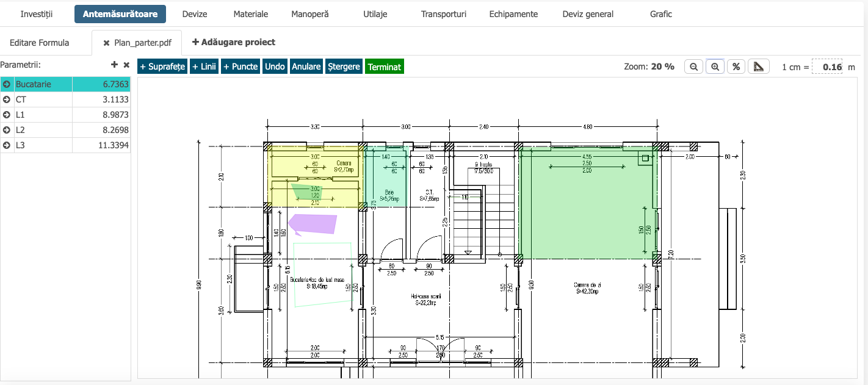The height and width of the screenshot is (385, 868).
Task: Click the Ștergere button
Action: tap(343, 67)
